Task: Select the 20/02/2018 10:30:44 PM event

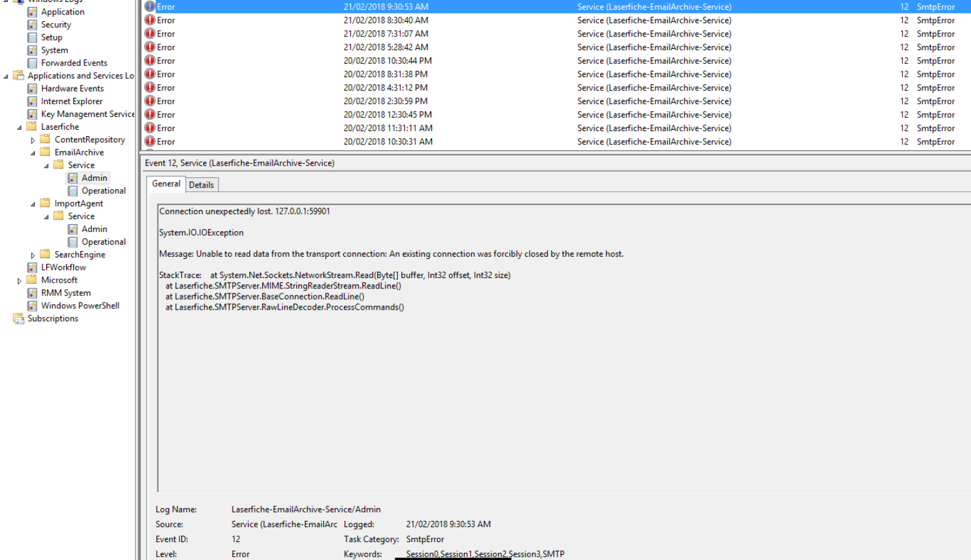Action: pyautogui.click(x=557, y=60)
